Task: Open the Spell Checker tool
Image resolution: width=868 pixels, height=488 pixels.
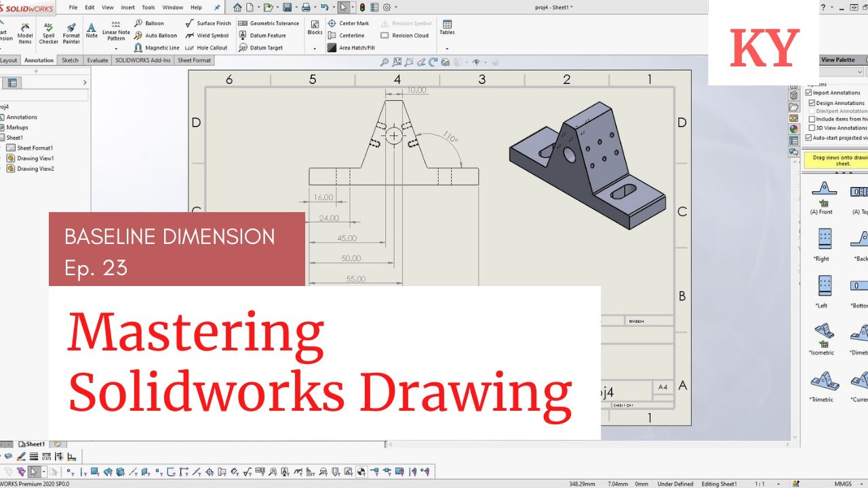Action: point(48,33)
